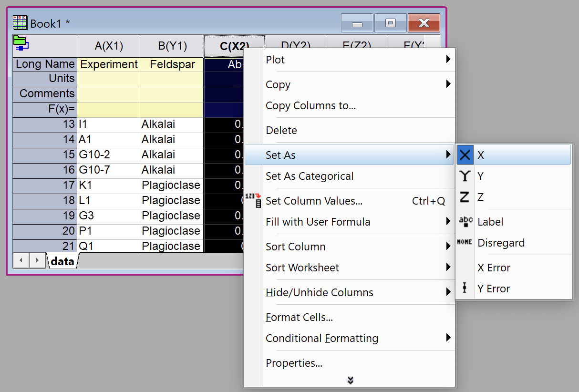Click the A(X1) column header
579x392 pixels.
point(109,46)
